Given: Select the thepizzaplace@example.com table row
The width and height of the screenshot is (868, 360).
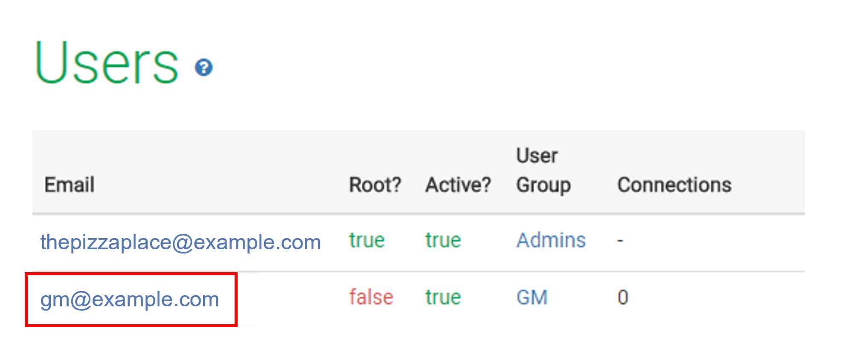Looking at the screenshot, I should tap(418, 242).
